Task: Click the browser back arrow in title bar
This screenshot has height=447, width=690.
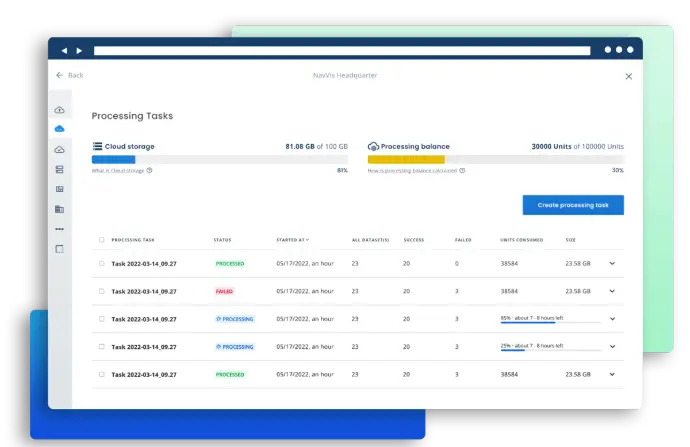Action: pyautogui.click(x=65, y=50)
